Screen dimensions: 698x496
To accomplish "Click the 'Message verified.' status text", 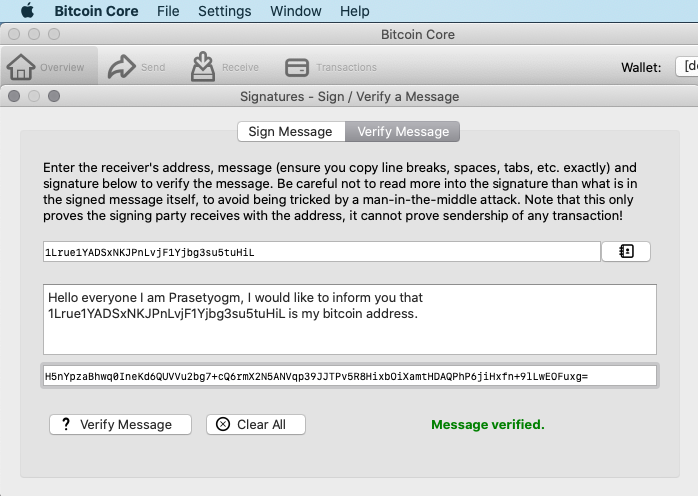I will click(488, 425).
